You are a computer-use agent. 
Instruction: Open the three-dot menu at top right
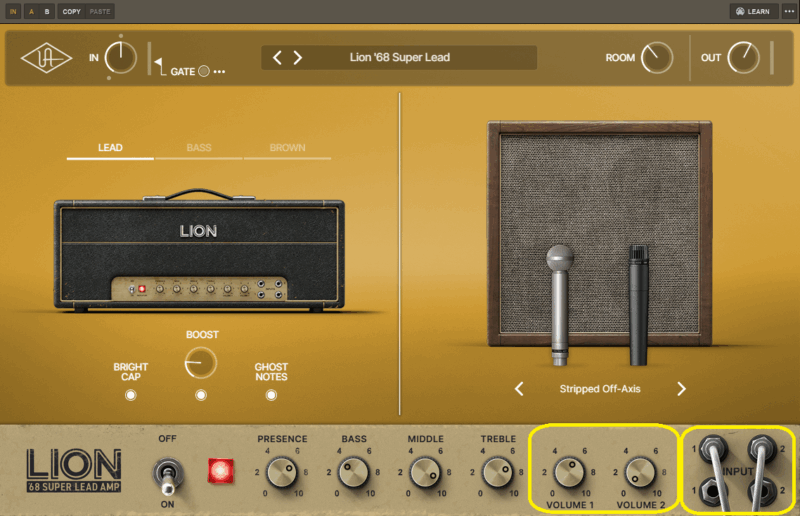click(789, 11)
